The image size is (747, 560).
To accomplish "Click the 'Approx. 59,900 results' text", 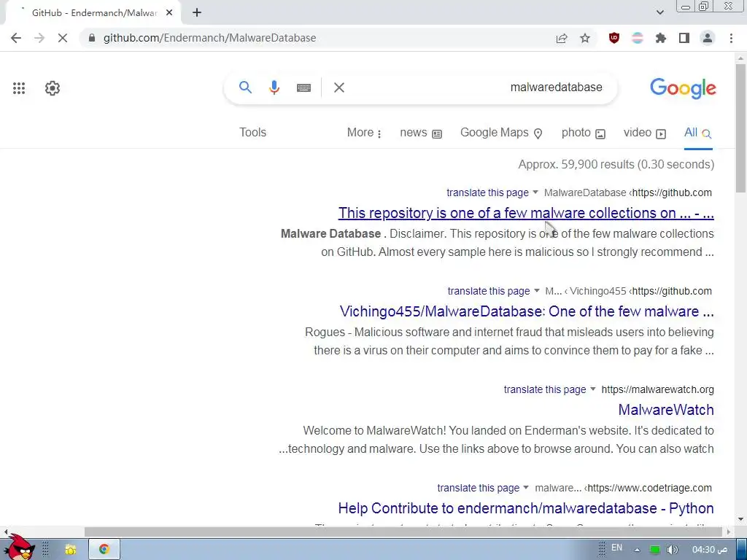I will click(x=616, y=164).
